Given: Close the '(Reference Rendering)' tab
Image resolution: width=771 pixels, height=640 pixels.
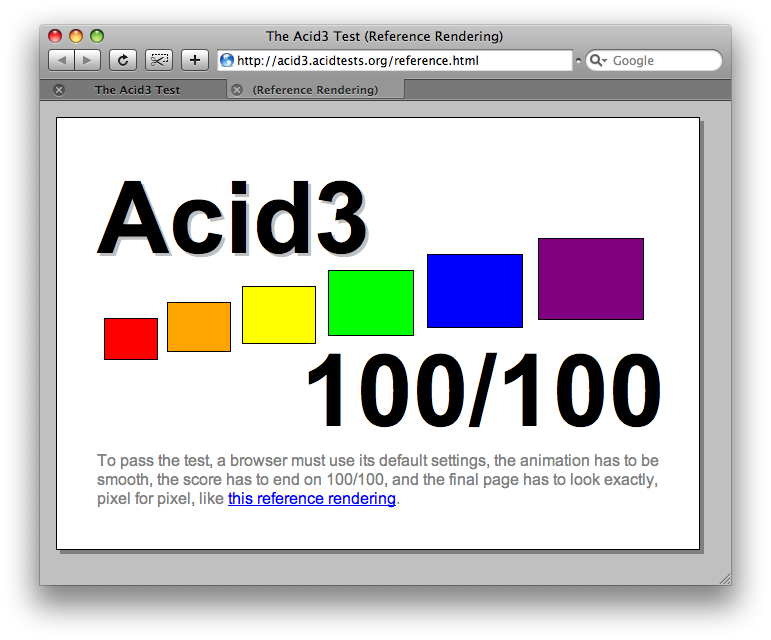Looking at the screenshot, I should point(237,90).
